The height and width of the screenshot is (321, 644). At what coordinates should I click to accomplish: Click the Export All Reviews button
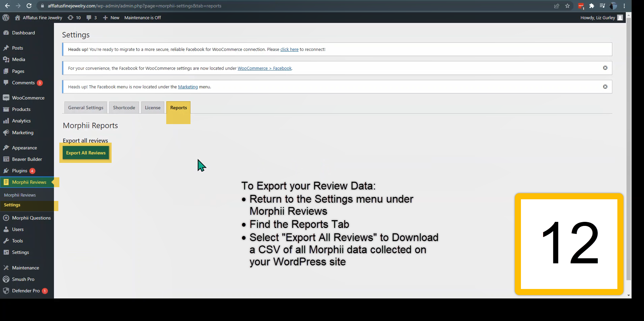(86, 153)
